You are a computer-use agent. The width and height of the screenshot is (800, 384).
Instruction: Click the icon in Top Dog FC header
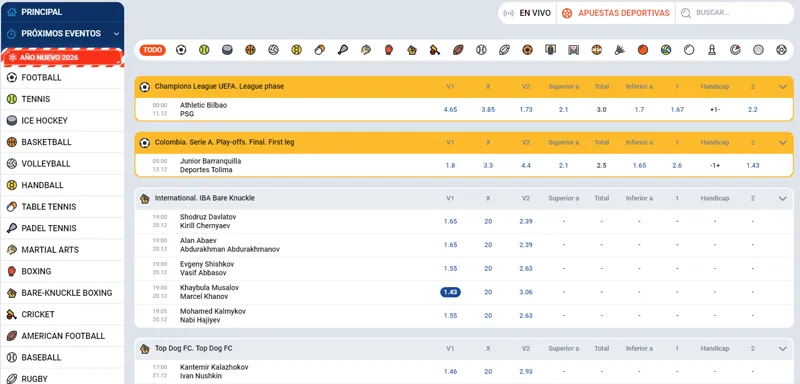pyautogui.click(x=145, y=348)
